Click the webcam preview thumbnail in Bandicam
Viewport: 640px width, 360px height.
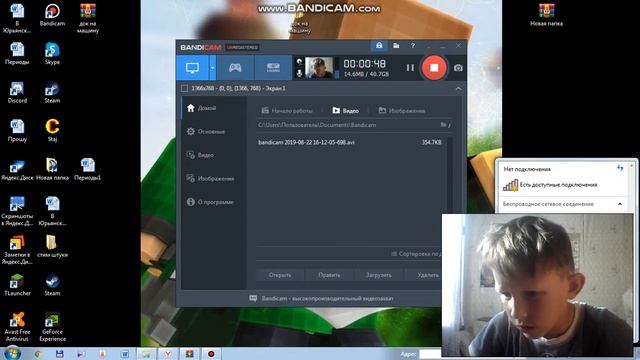point(319,68)
